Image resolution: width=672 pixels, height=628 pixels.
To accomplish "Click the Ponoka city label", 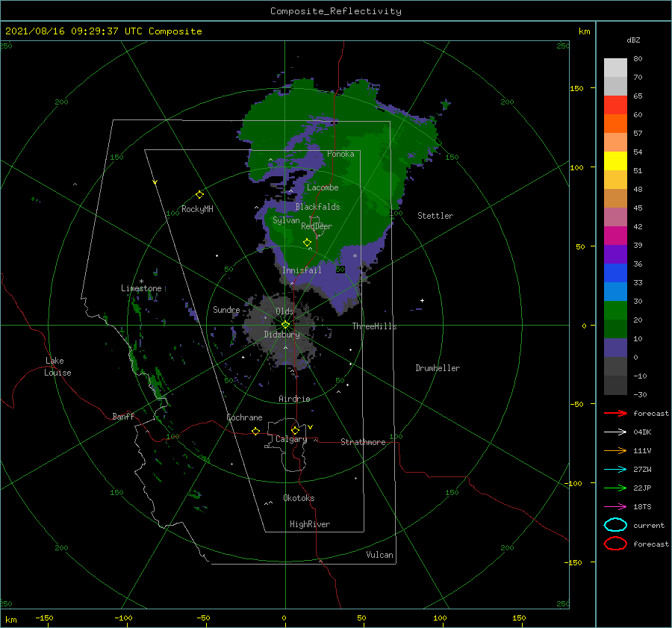I will (340, 154).
